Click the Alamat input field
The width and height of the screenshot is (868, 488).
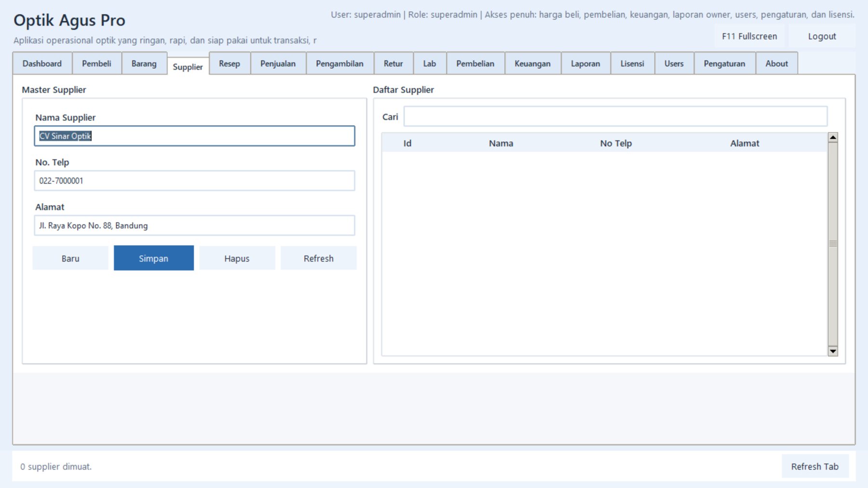194,225
